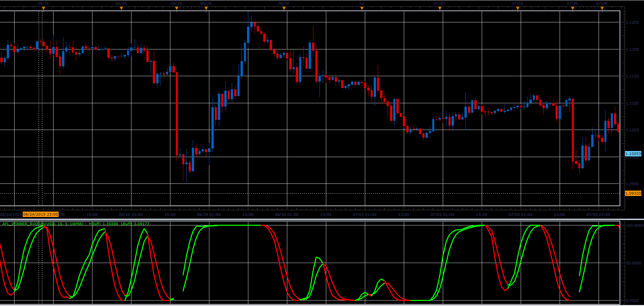Image resolution: width=644 pixels, height=306 pixels.
Task: Select the 07/02 day marker at top
Action: (x=440, y=8)
